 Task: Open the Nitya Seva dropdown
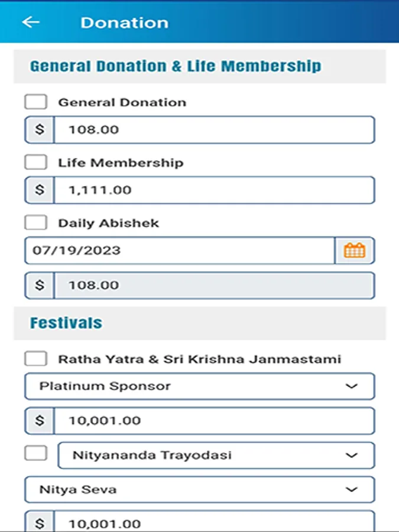(199, 489)
